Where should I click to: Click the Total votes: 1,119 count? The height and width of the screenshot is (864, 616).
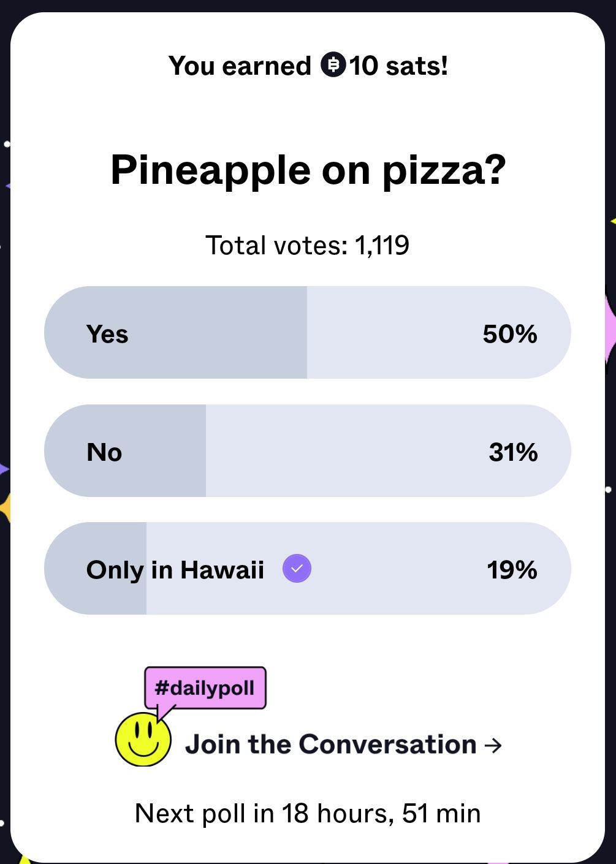(308, 245)
